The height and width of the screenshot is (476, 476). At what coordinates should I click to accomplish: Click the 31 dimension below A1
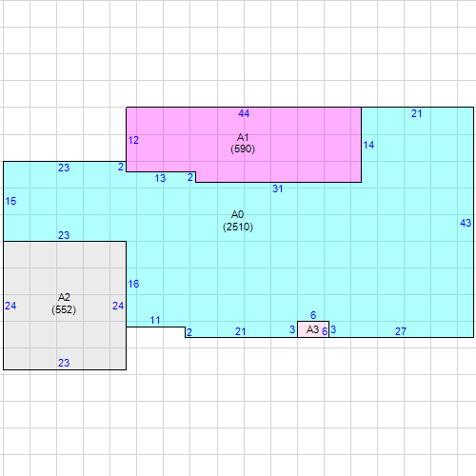tap(277, 188)
